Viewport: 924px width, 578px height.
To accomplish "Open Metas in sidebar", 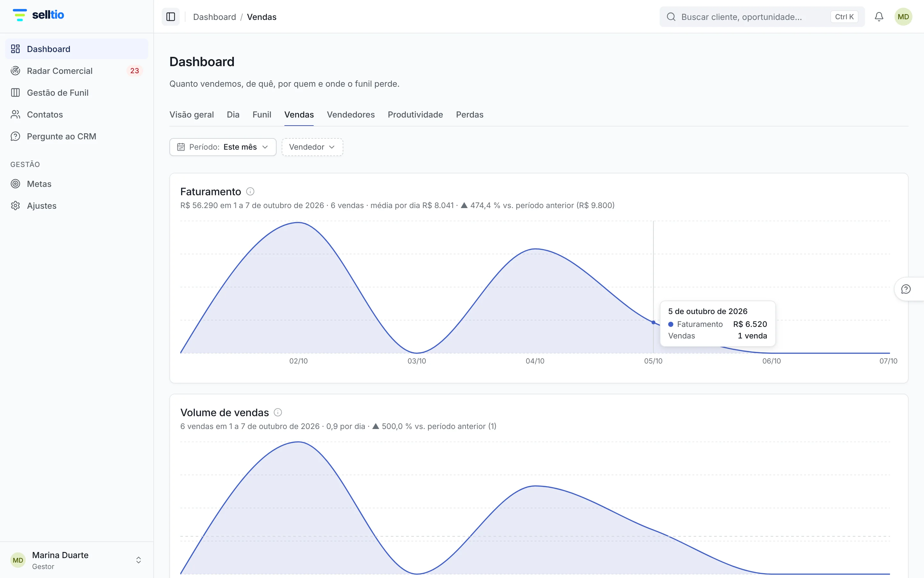I will [77, 184].
